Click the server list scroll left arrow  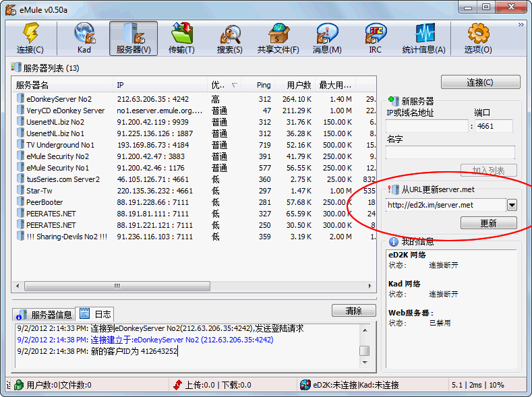(x=18, y=286)
